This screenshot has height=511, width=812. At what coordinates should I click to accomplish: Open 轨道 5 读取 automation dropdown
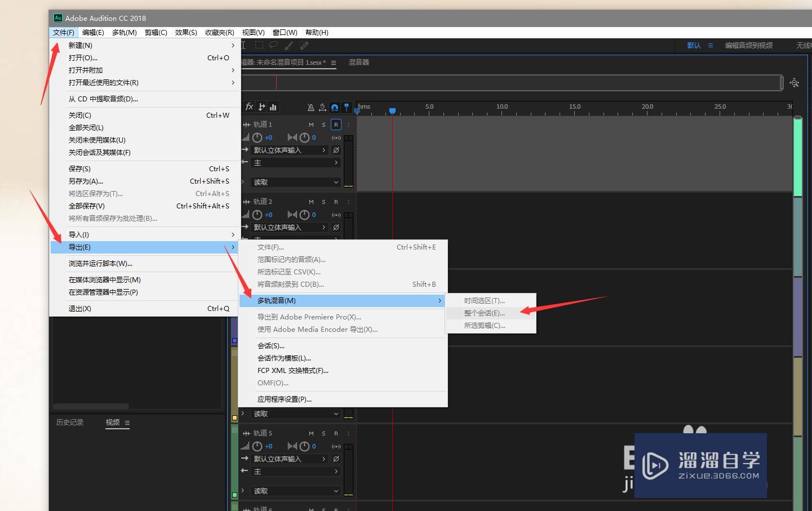click(296, 491)
